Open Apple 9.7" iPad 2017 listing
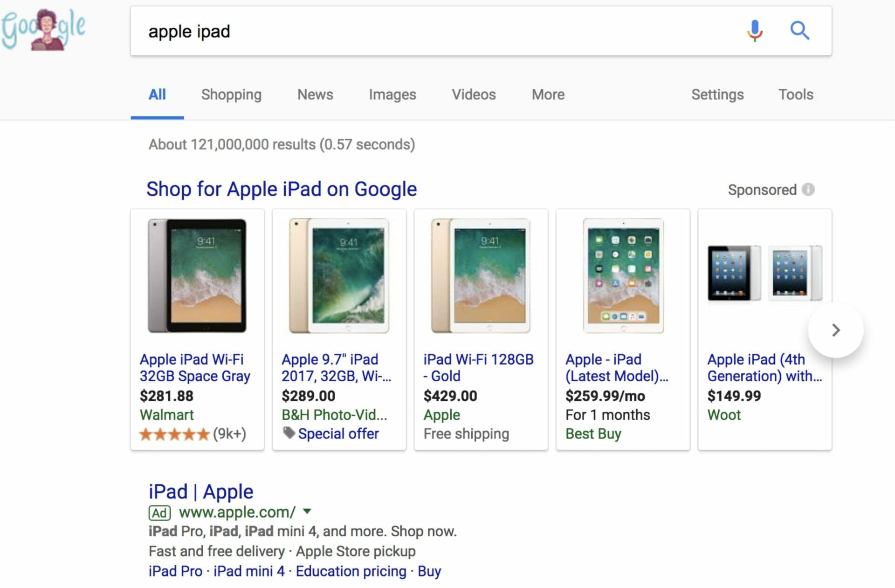The width and height of the screenshot is (895, 588). tap(336, 368)
